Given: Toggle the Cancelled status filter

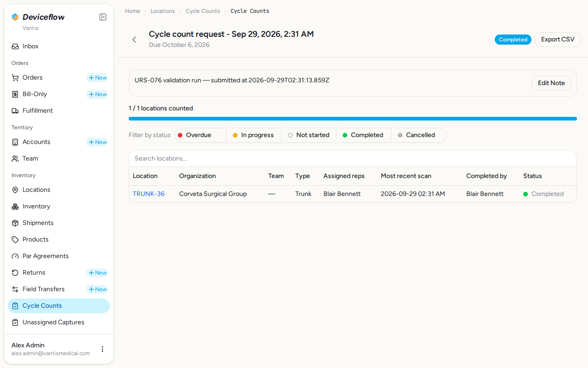Looking at the screenshot, I should click(x=420, y=135).
